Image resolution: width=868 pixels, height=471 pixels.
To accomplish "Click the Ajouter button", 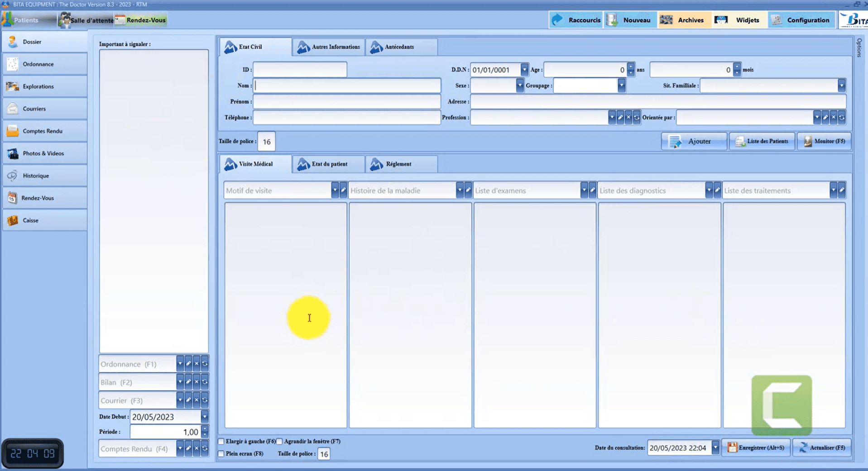I will 694,141.
